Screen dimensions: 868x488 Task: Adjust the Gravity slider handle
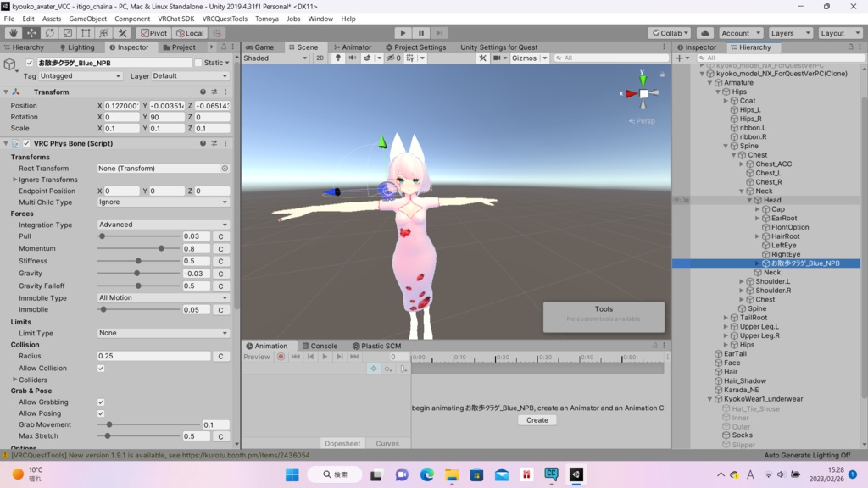[x=137, y=273]
